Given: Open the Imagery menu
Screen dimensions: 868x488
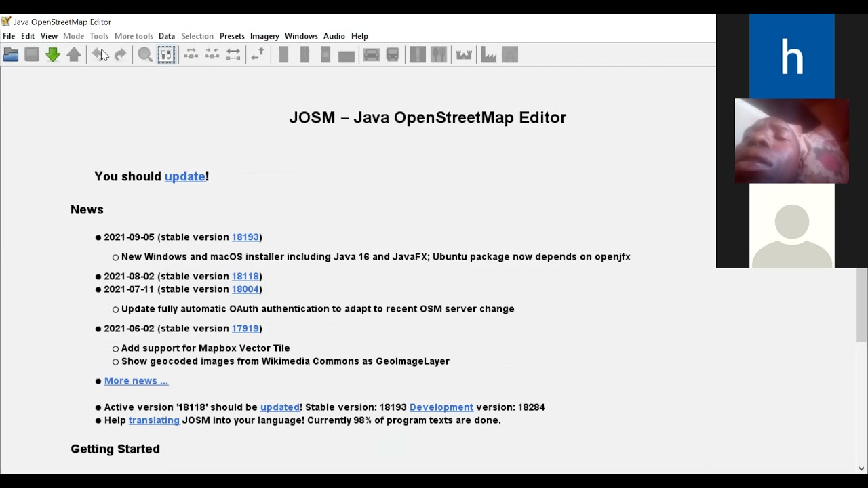Looking at the screenshot, I should tap(264, 36).
